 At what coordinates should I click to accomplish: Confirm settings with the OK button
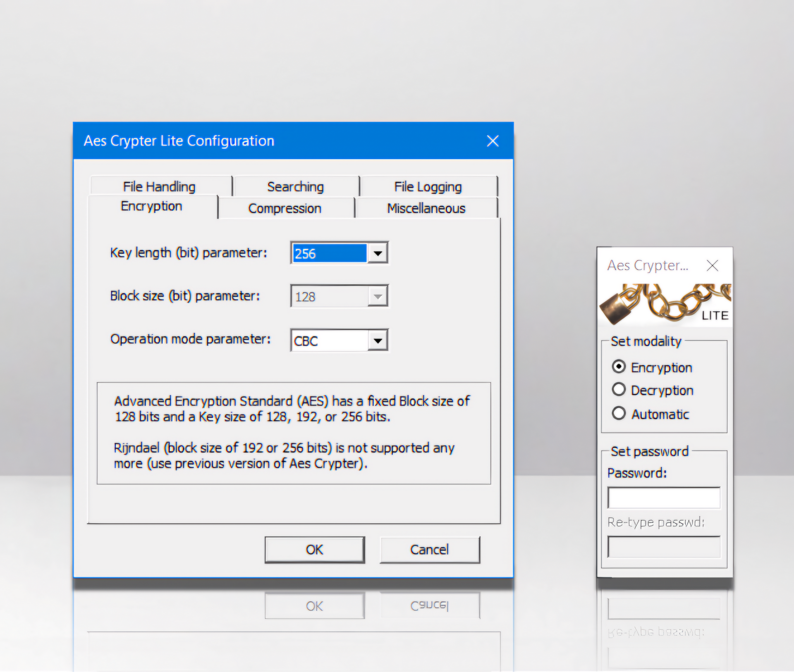(x=315, y=550)
